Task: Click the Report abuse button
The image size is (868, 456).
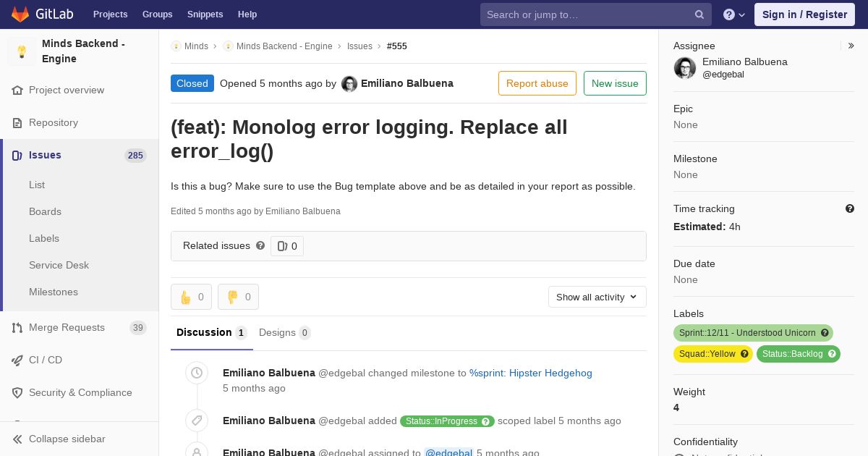Action: click(537, 83)
